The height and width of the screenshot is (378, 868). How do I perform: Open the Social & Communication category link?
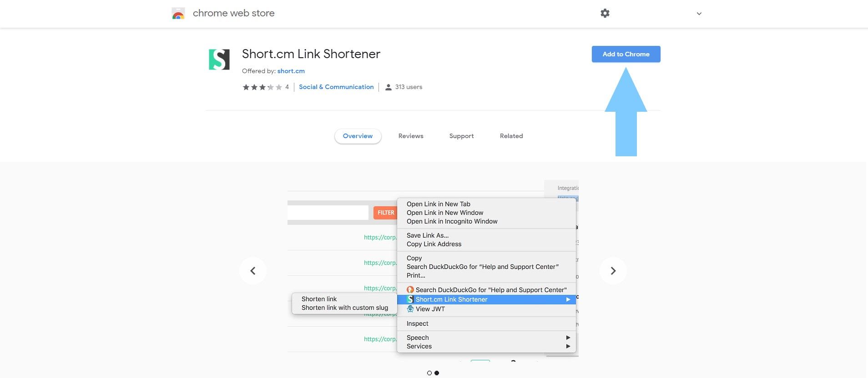point(336,87)
